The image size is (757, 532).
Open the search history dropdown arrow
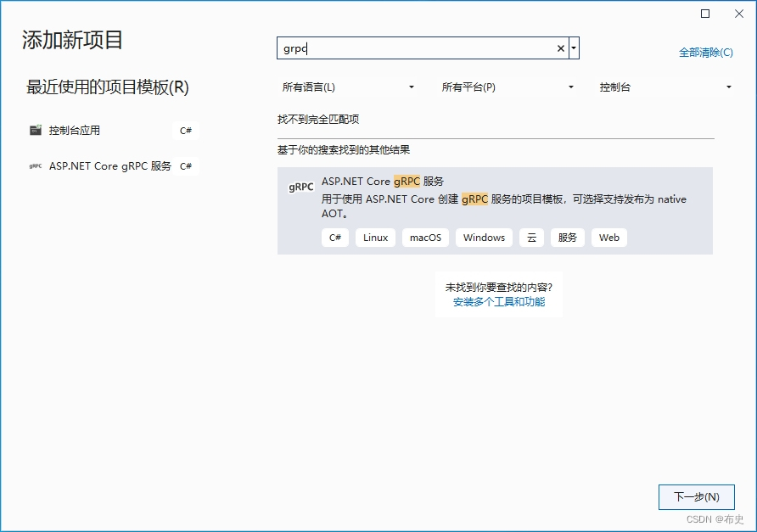[574, 48]
